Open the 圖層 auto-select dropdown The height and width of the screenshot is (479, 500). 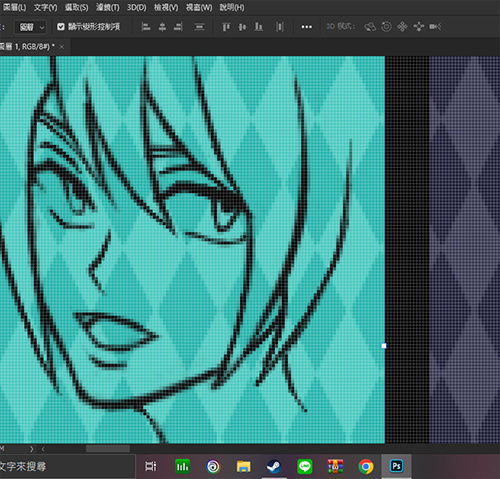click(31, 27)
